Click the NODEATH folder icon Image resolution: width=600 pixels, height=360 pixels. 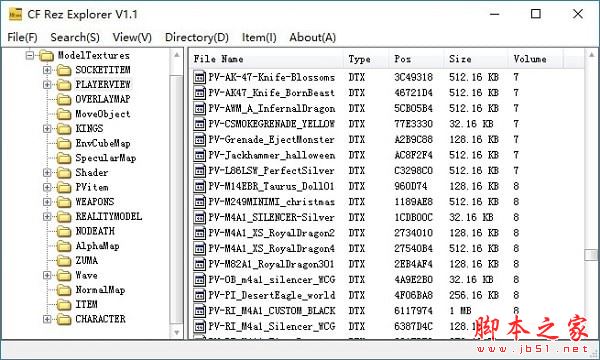64,231
